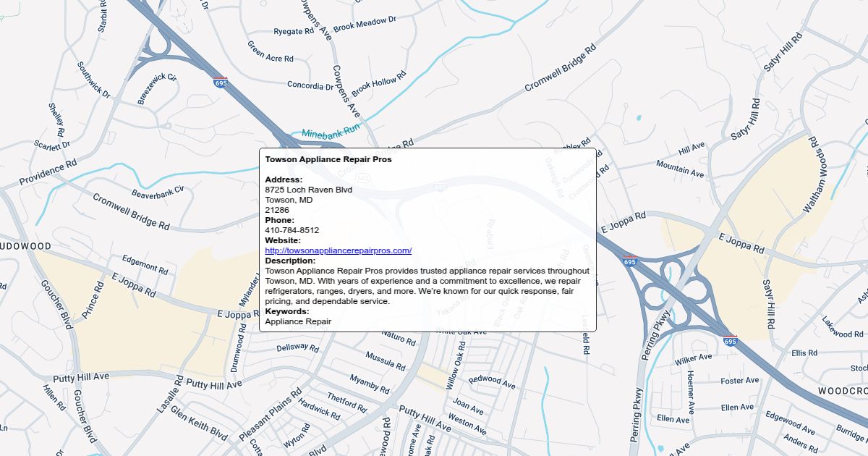Click the Appliance Repair keyword text
The image size is (868, 456).
tap(298, 321)
